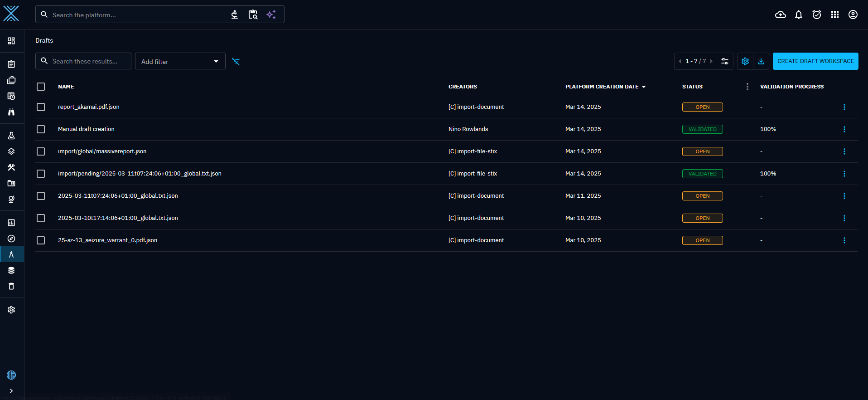The image size is (868, 400).
Task: Click the user profile account icon
Action: click(x=853, y=15)
